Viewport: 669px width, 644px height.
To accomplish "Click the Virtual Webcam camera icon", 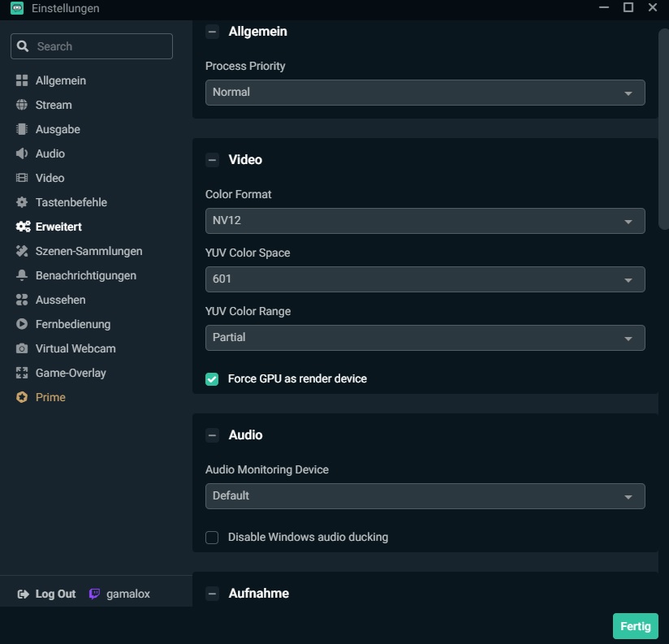I will [x=22, y=348].
